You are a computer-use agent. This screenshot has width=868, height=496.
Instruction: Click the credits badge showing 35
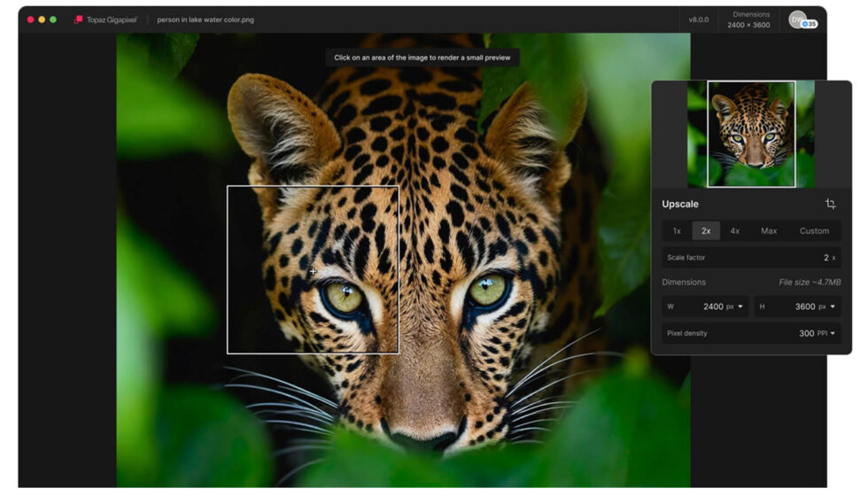tap(810, 24)
